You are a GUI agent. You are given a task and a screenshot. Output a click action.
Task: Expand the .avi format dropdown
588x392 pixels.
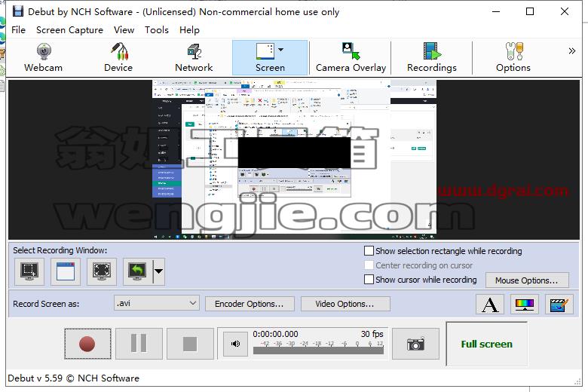tap(157, 303)
